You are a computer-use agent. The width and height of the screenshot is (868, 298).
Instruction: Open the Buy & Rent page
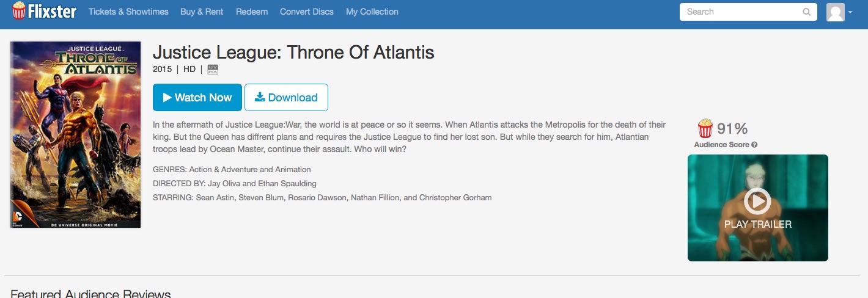click(x=202, y=12)
